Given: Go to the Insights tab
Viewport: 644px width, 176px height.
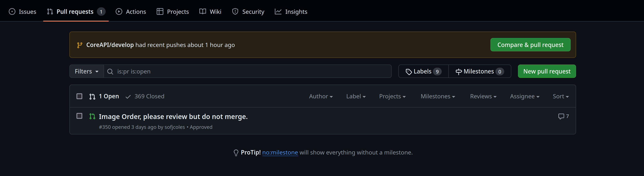Looking at the screenshot, I should [x=291, y=11].
